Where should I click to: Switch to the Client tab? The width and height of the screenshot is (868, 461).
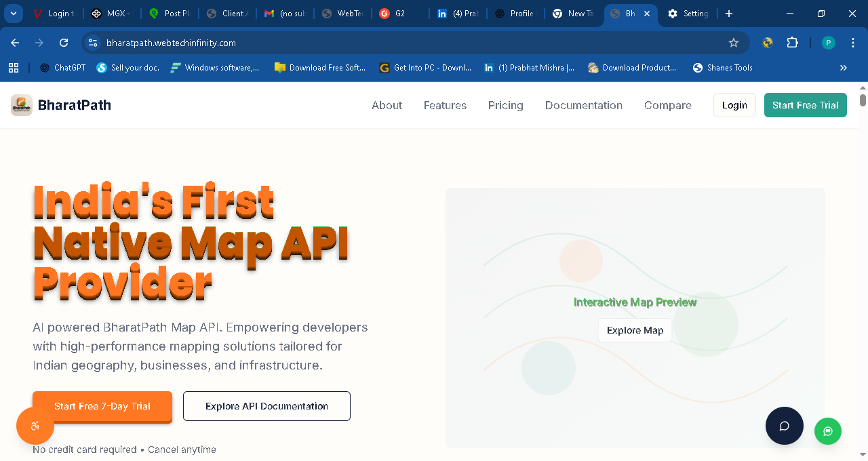click(x=226, y=14)
